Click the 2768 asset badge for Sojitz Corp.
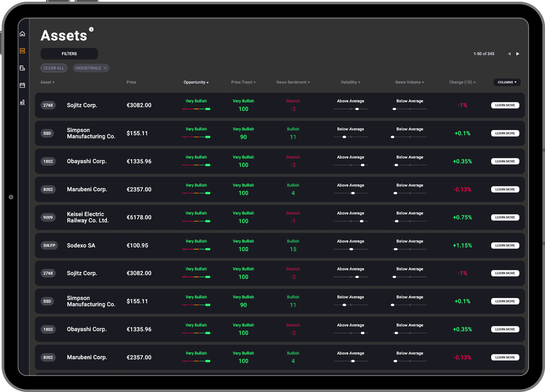545x392 pixels. point(48,105)
